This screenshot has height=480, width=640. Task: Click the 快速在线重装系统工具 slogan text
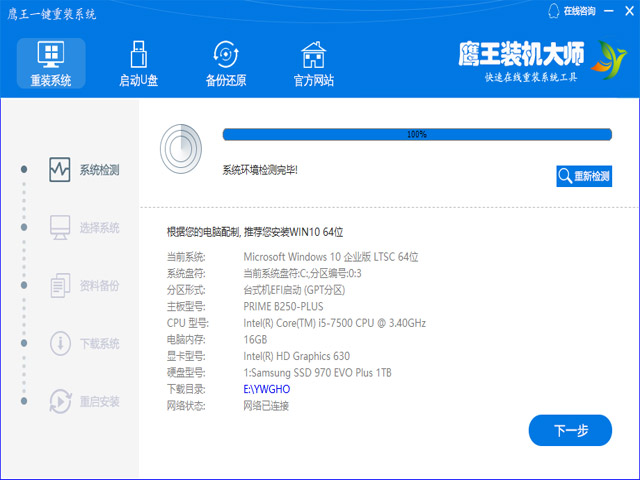pyautogui.click(x=531, y=77)
